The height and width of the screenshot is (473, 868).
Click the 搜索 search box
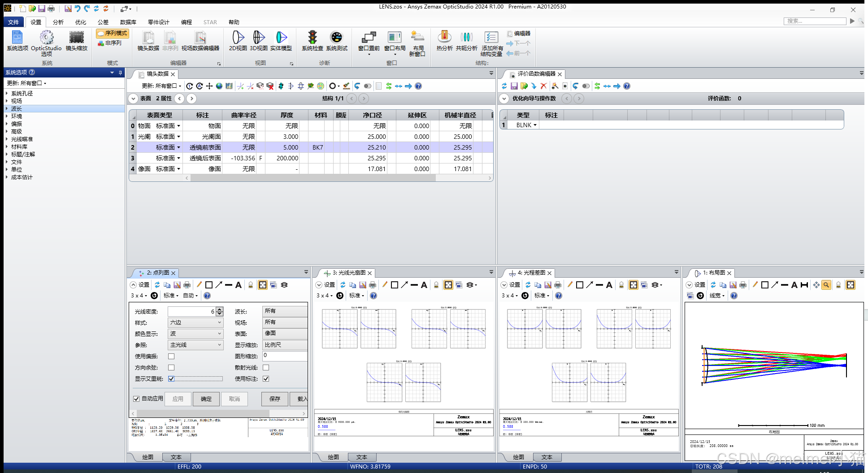click(815, 21)
